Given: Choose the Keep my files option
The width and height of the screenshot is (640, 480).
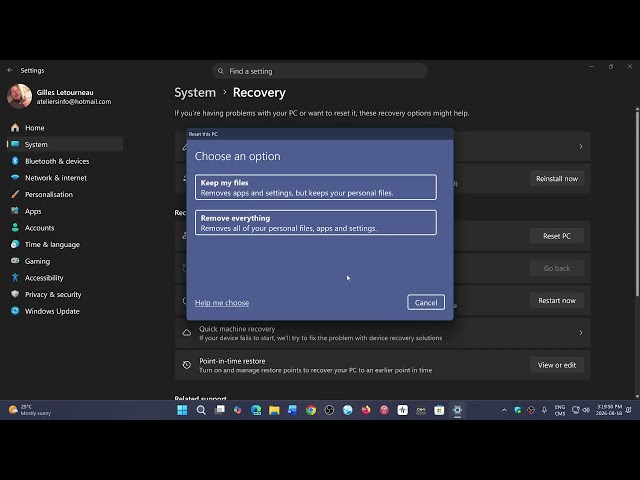Looking at the screenshot, I should 316,187.
